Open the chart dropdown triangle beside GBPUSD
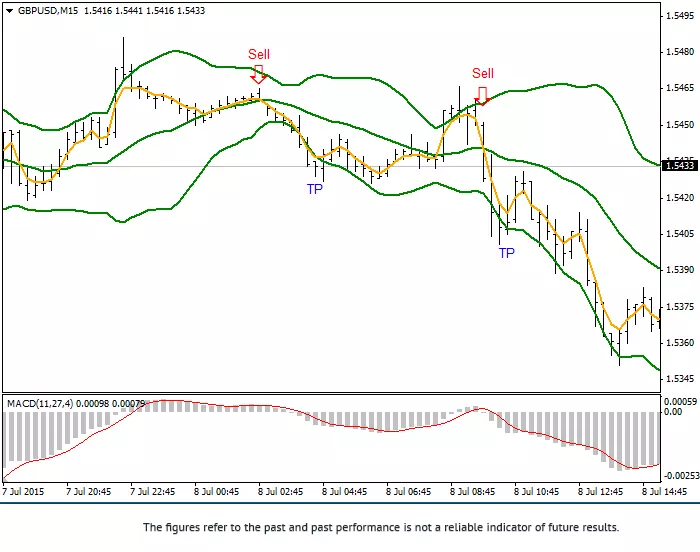The height and width of the screenshot is (552, 700). pyautogui.click(x=9, y=11)
